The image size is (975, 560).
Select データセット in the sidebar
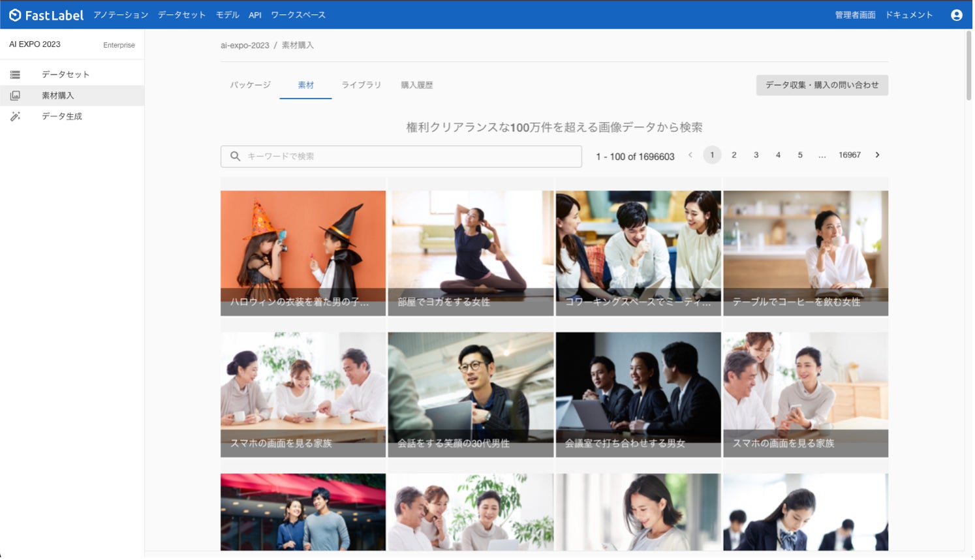72,75
